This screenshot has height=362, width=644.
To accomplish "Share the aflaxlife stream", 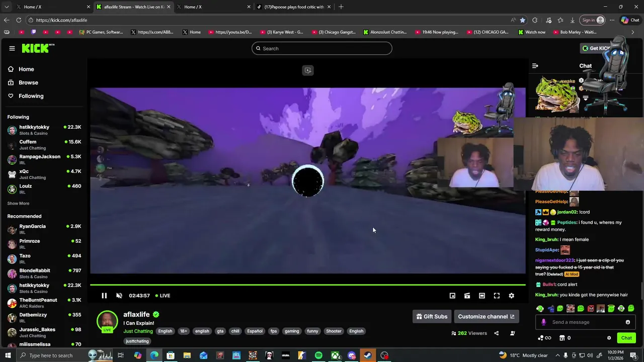I will (x=497, y=333).
